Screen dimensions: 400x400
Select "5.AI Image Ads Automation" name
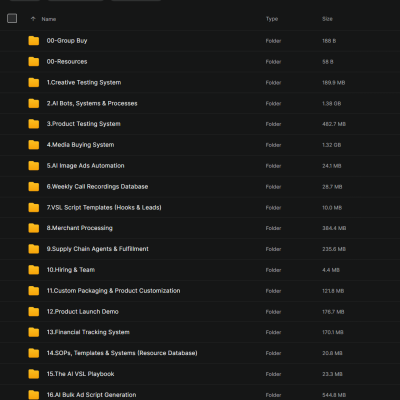point(85,166)
